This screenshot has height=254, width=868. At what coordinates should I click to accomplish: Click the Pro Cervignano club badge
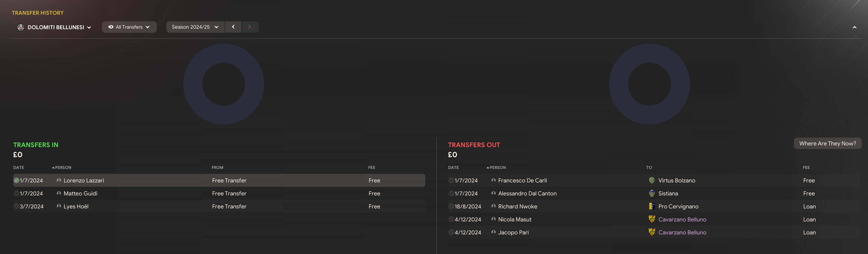click(652, 206)
